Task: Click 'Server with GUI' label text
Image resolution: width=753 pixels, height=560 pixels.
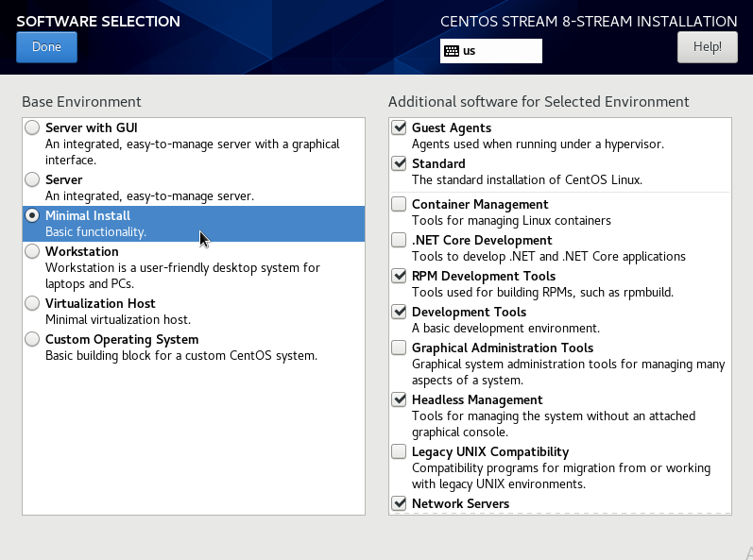Action: coord(92,127)
